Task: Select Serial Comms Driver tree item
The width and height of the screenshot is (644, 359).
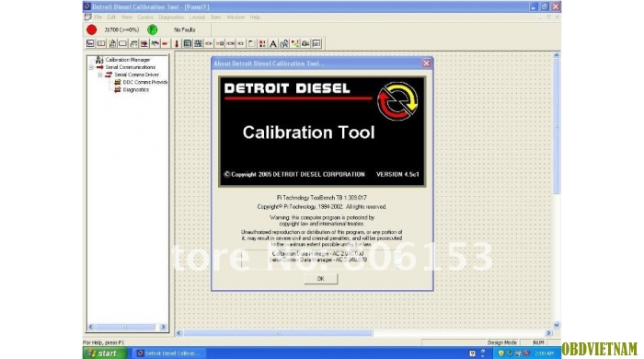Action: [136, 75]
